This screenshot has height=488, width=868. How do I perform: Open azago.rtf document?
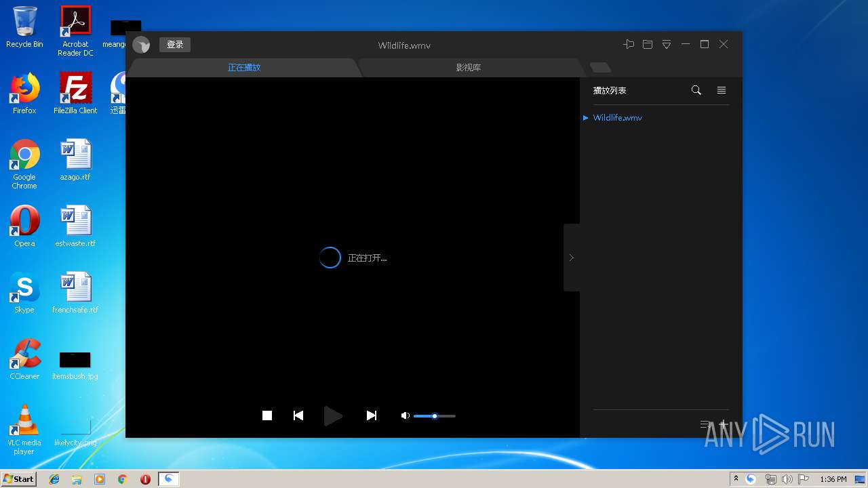(75, 160)
